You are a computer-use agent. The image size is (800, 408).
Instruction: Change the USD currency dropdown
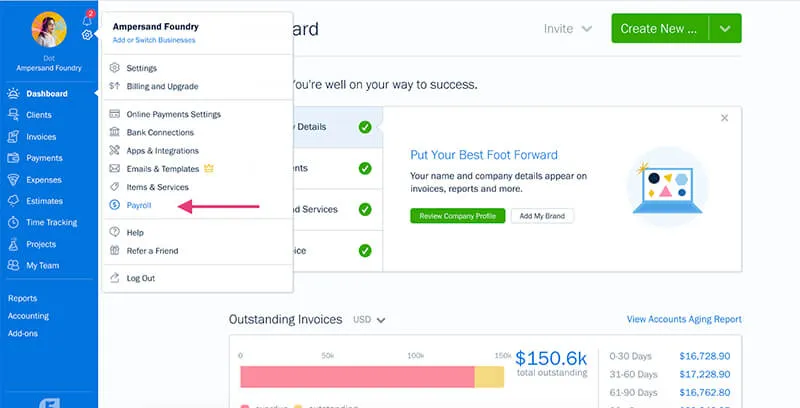click(369, 320)
